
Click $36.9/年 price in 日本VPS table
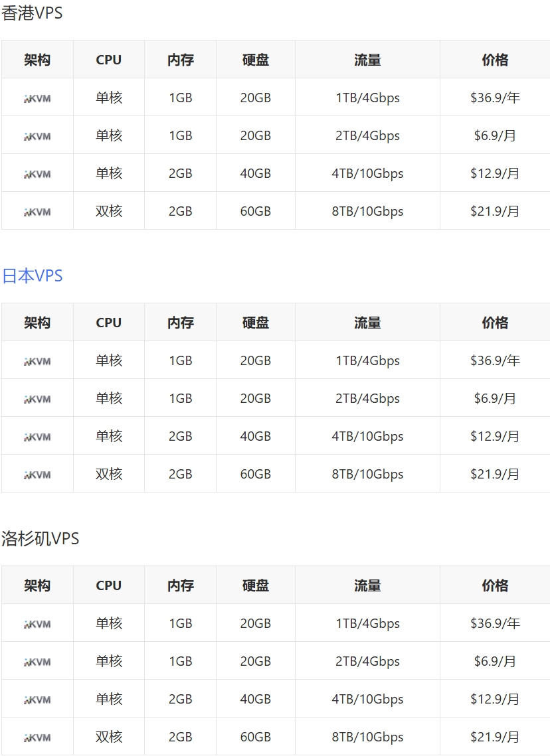pos(495,360)
